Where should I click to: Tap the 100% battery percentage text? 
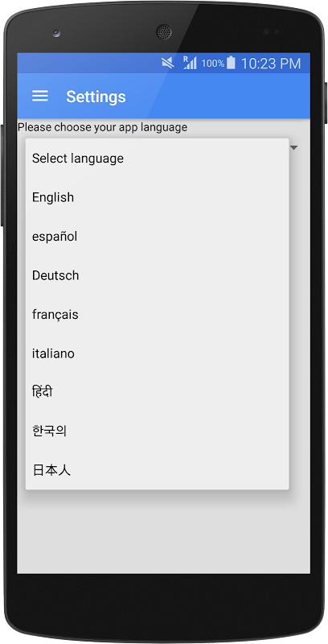[213, 64]
